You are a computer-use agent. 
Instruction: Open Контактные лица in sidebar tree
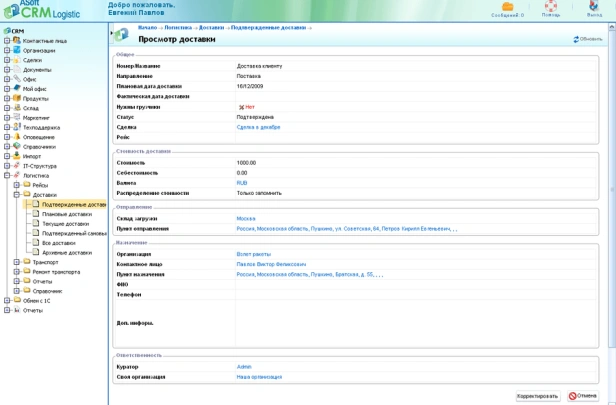pyautogui.click(x=44, y=41)
